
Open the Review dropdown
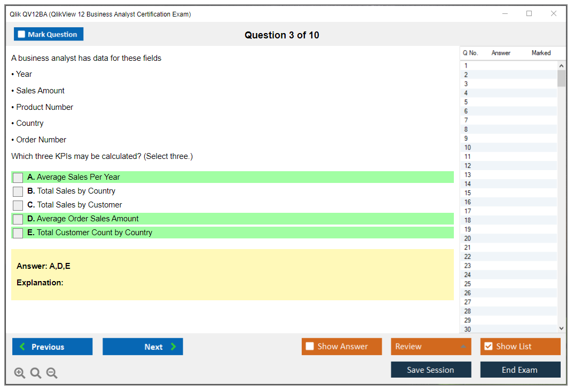click(x=430, y=347)
